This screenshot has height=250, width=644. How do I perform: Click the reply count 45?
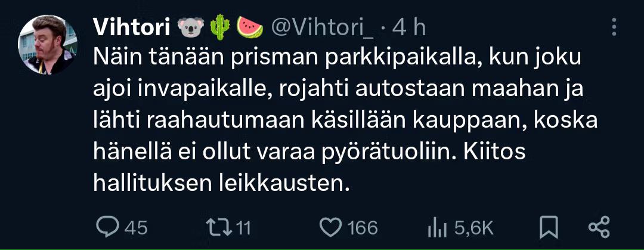coord(135,228)
